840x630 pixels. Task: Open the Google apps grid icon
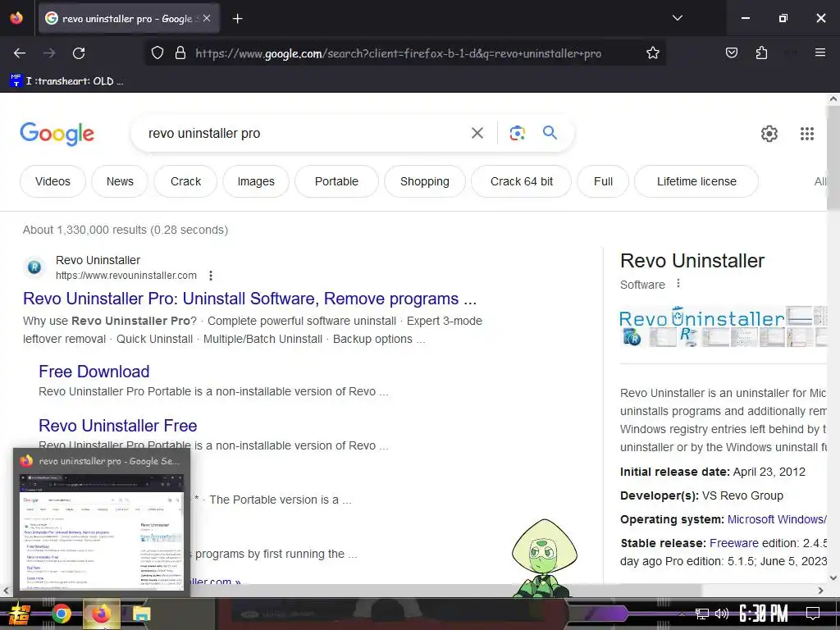pyautogui.click(x=807, y=134)
